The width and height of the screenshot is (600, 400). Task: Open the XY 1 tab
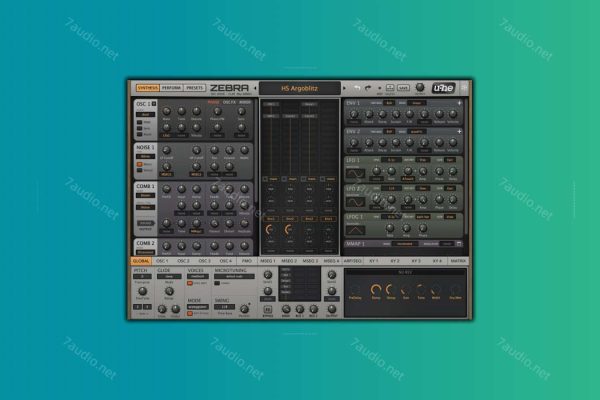point(373,261)
